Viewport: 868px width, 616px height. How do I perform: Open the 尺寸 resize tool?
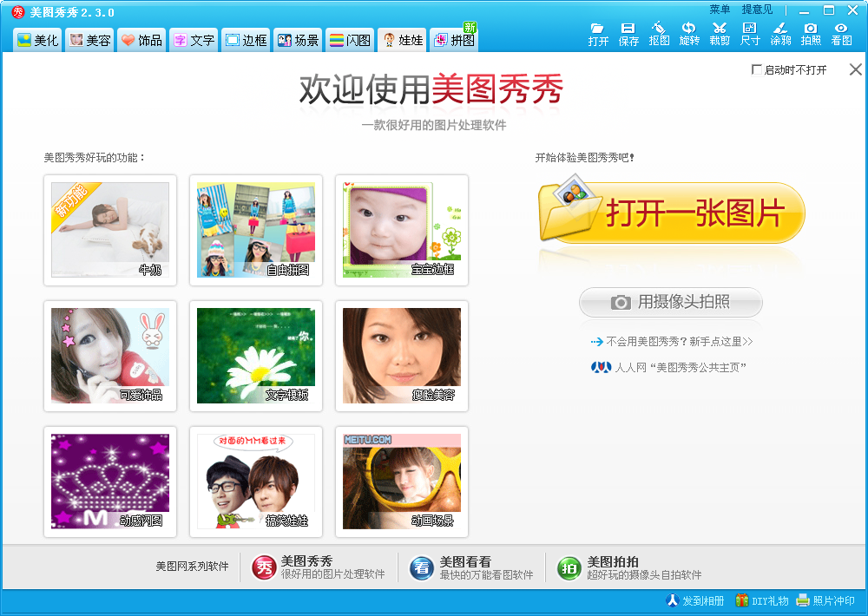pos(750,34)
